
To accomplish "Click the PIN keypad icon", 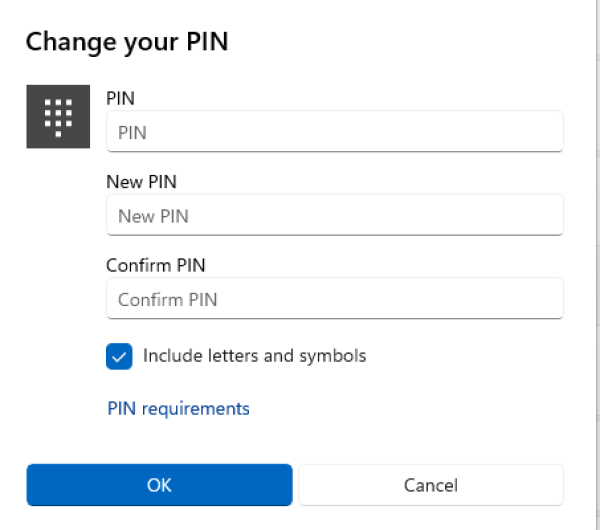I will 58,117.
